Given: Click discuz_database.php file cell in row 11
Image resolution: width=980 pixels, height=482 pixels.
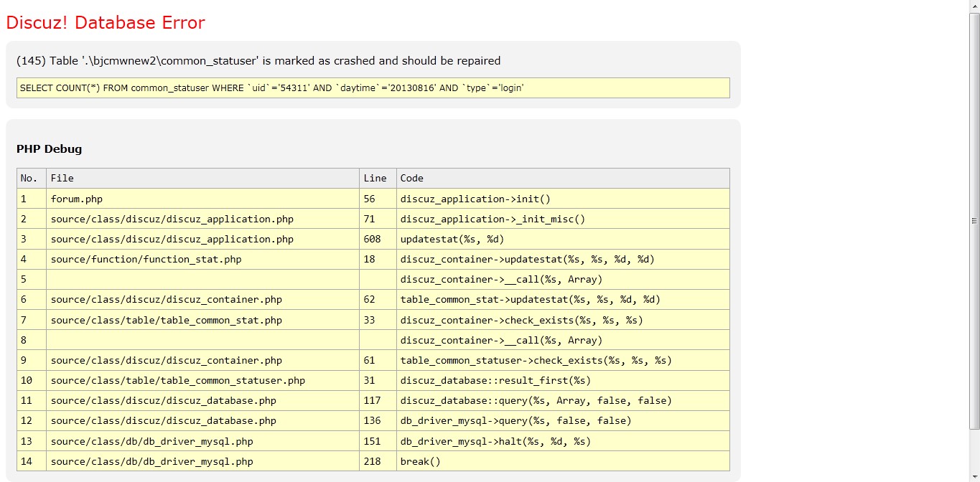Looking at the screenshot, I should coord(202,400).
